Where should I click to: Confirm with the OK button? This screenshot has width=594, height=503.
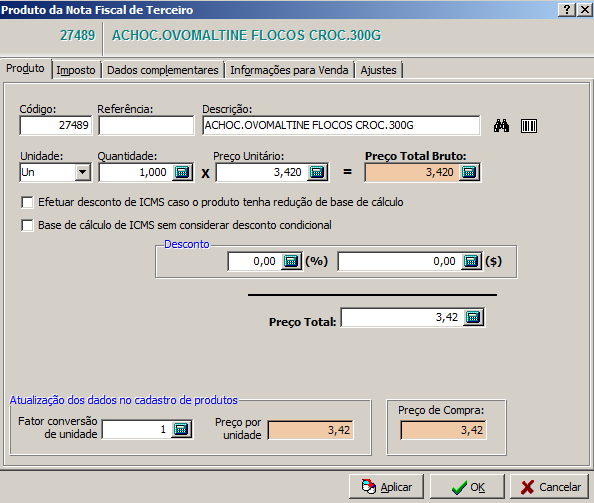(467, 486)
